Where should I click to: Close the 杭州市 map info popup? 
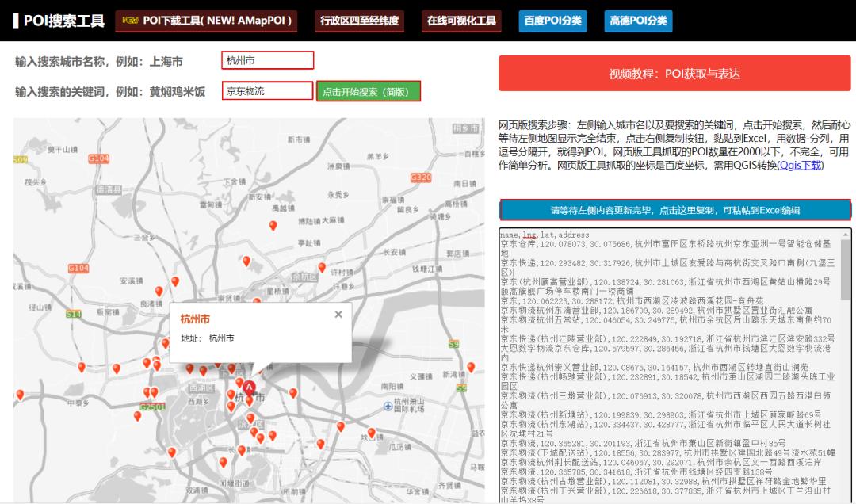tap(338, 314)
